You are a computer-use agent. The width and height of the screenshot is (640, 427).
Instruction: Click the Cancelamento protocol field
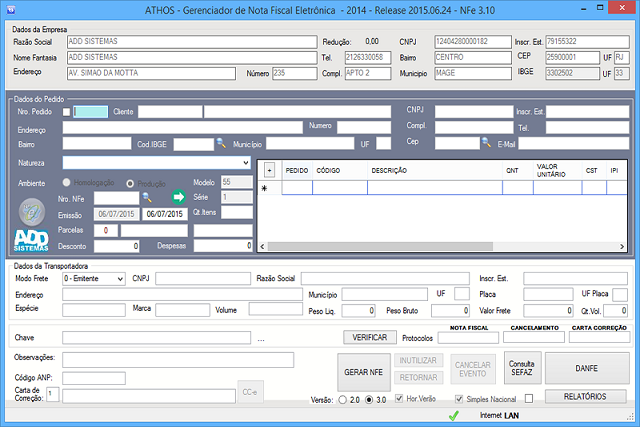(x=534, y=337)
